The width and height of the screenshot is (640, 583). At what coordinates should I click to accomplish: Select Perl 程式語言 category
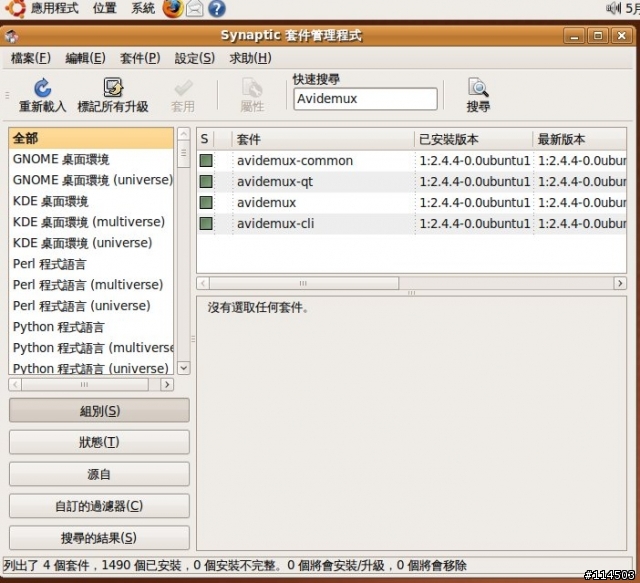tap(91, 264)
